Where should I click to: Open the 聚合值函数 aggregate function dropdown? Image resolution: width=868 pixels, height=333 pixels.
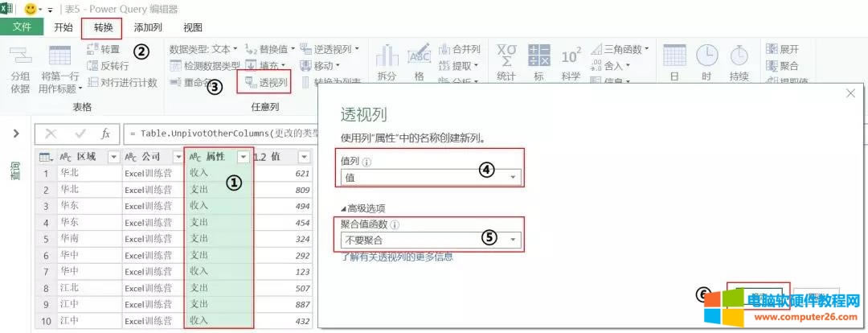point(513,240)
